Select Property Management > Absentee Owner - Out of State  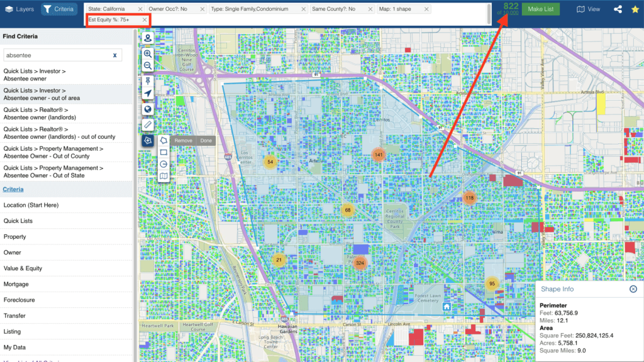click(x=66, y=172)
